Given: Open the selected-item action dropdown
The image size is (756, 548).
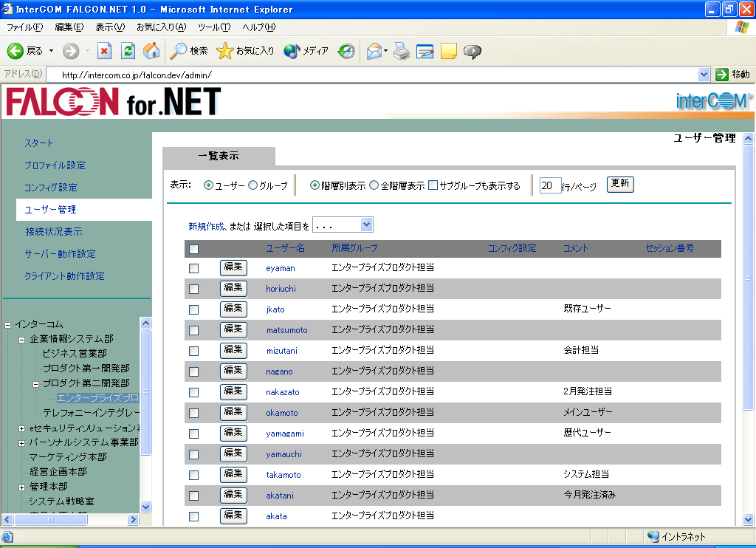Looking at the screenshot, I should tap(343, 225).
